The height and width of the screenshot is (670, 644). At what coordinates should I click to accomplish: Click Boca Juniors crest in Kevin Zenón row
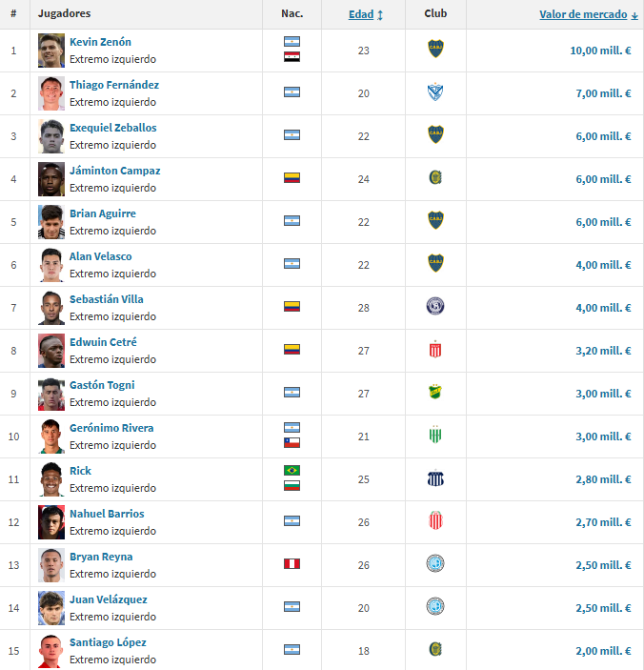(435, 49)
